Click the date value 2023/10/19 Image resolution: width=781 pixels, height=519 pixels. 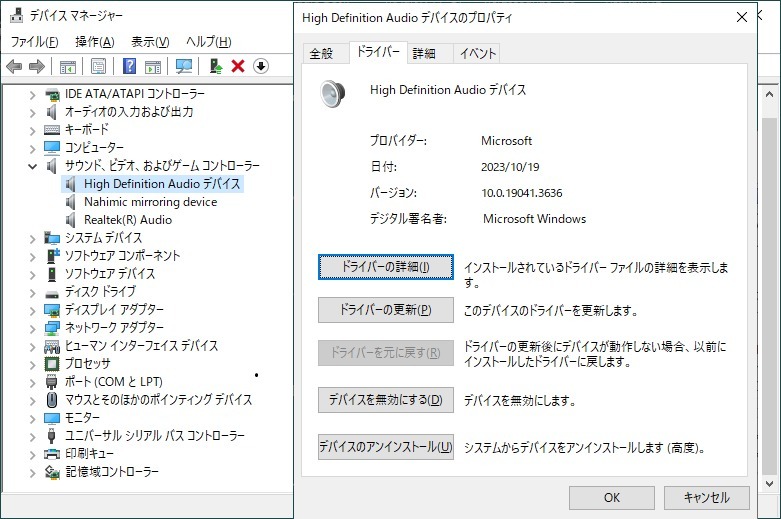[510, 167]
